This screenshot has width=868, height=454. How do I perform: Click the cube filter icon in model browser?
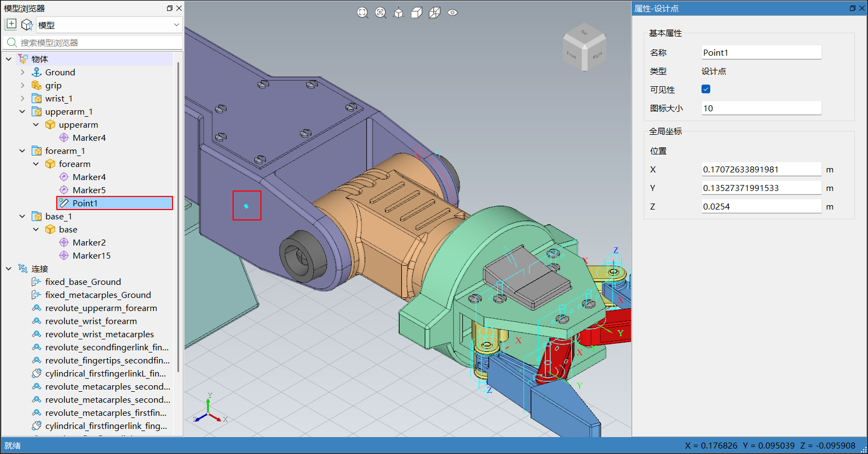(27, 25)
